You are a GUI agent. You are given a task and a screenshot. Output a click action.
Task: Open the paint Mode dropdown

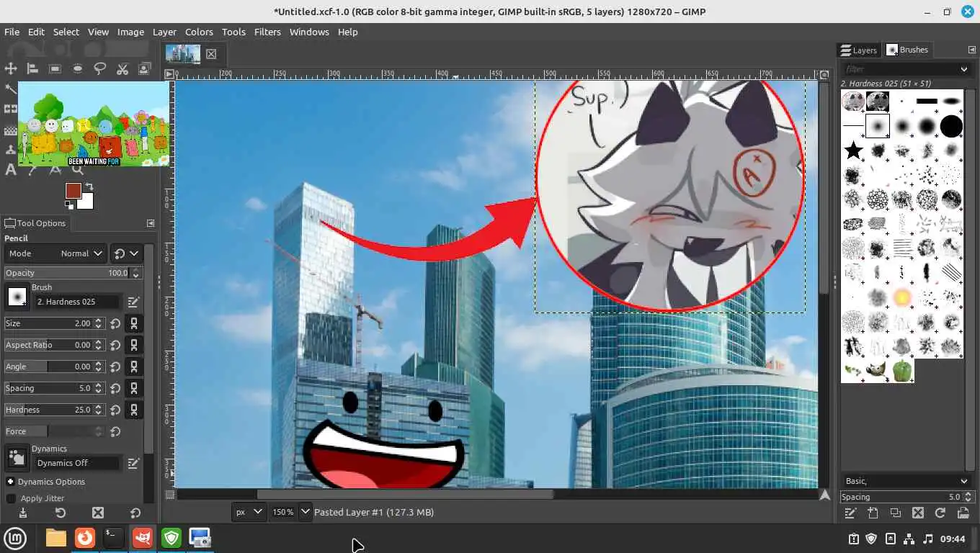(55, 253)
